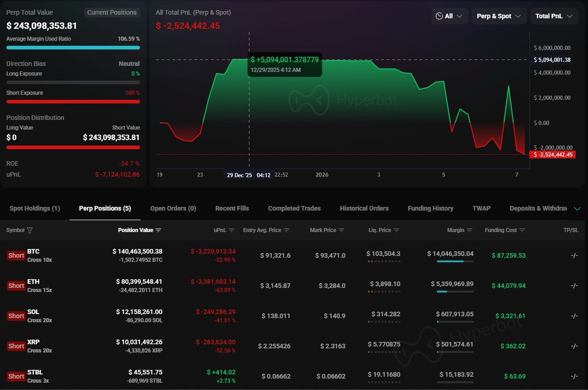This screenshot has width=588, height=390.
Task: Click the Liq. Price sort icon
Action: [x=396, y=230]
